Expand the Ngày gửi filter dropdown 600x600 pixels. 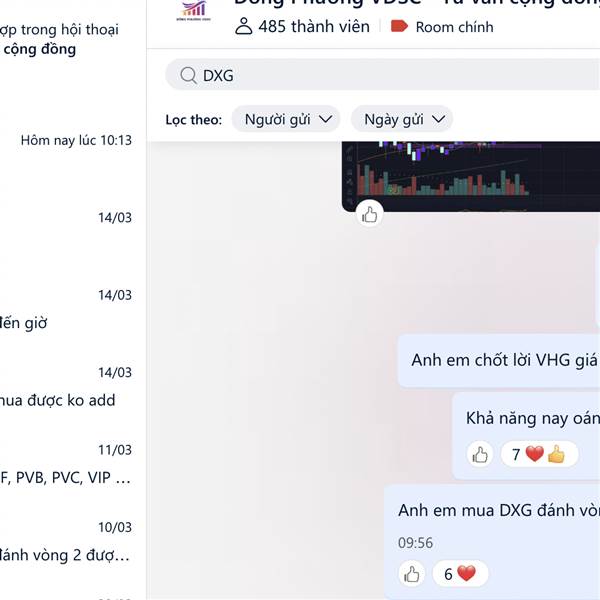point(402,119)
